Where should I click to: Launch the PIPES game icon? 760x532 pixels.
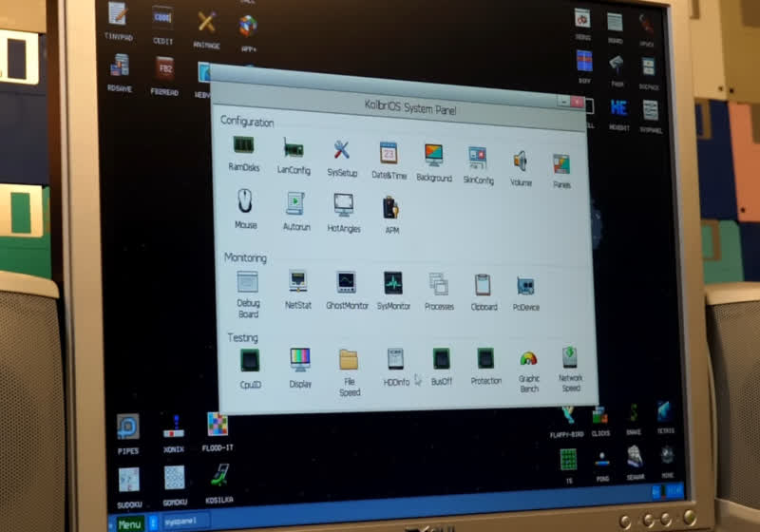[128, 434]
